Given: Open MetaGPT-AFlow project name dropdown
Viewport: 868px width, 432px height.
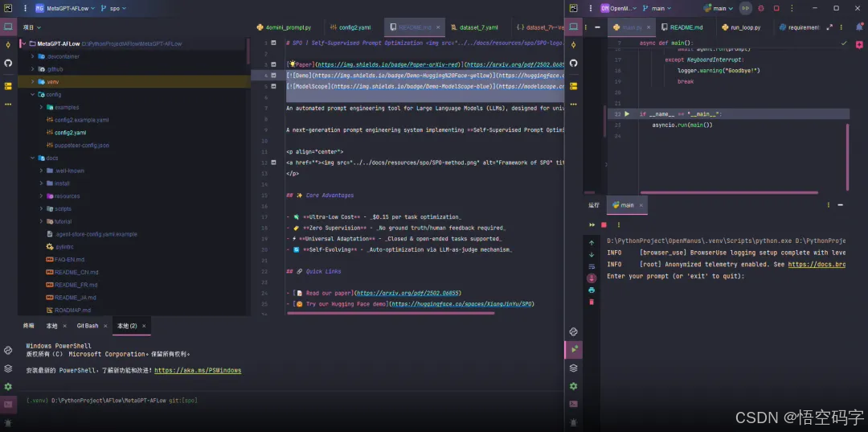Looking at the screenshot, I should [65, 8].
